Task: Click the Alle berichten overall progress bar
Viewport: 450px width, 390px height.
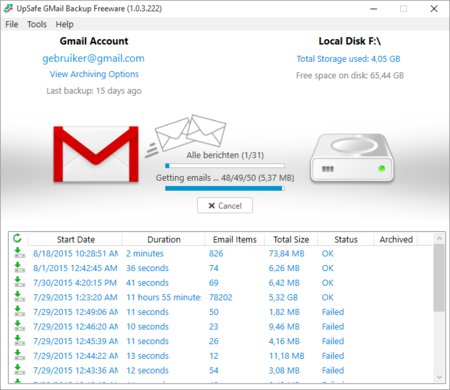Action: pyautogui.click(x=225, y=165)
